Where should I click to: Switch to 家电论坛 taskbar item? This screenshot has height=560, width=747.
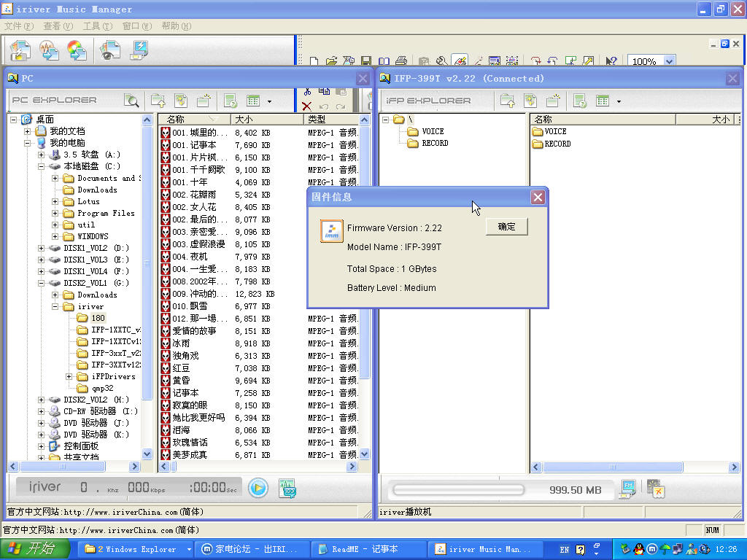click(252, 549)
